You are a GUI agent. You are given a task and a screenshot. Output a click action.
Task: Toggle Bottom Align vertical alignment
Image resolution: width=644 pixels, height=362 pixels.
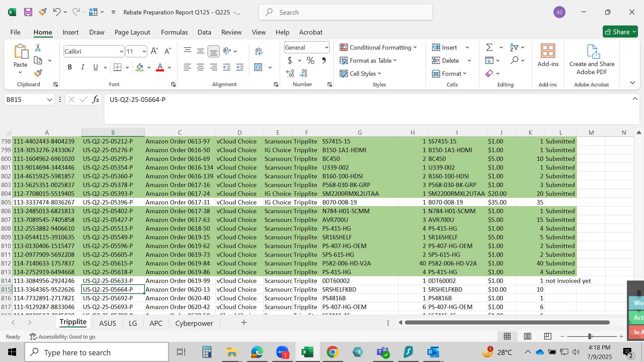pyautogui.click(x=214, y=51)
